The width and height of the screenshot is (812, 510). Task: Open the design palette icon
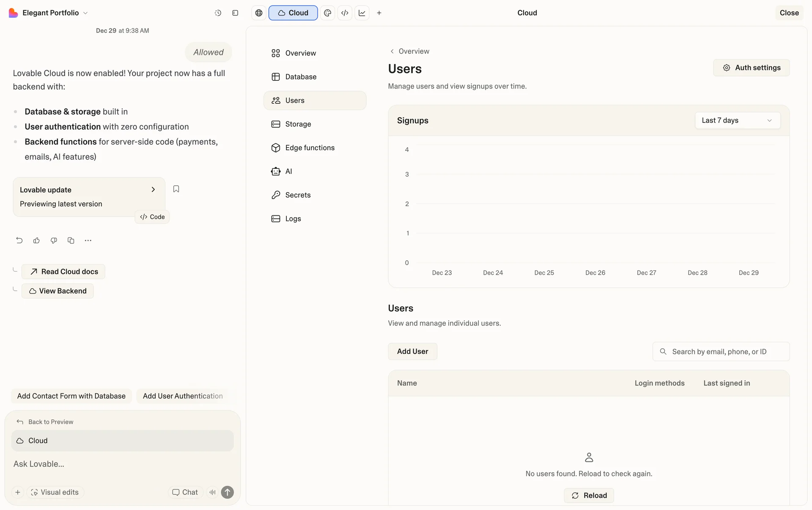click(x=327, y=13)
